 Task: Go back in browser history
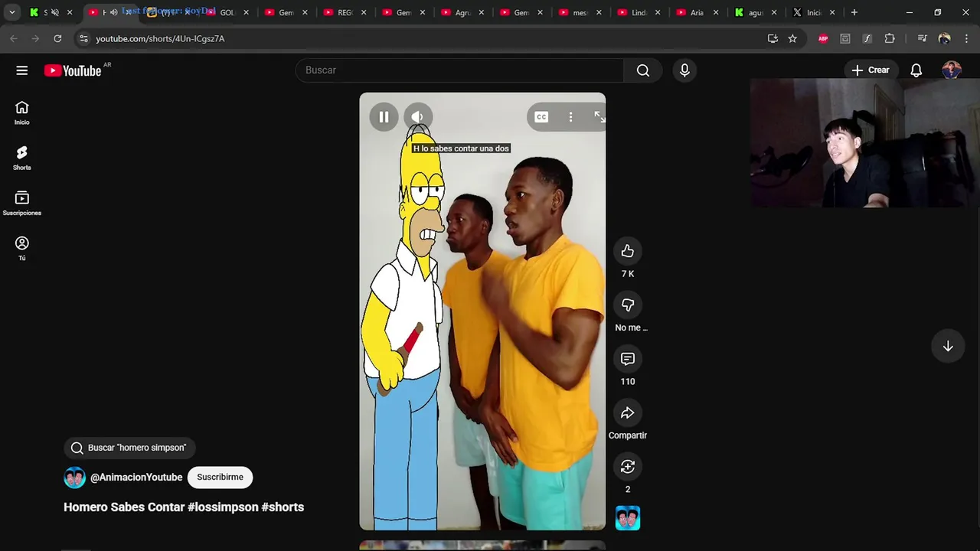(x=14, y=38)
